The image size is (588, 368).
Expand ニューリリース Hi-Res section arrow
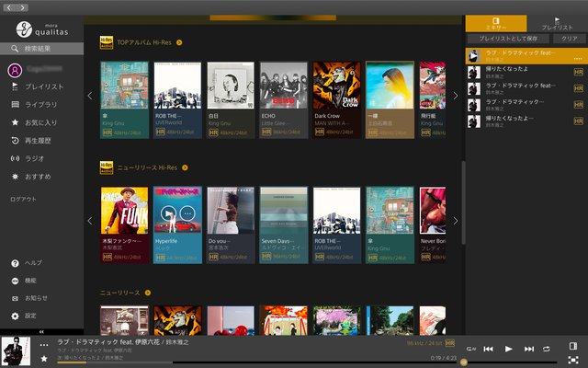[185, 167]
